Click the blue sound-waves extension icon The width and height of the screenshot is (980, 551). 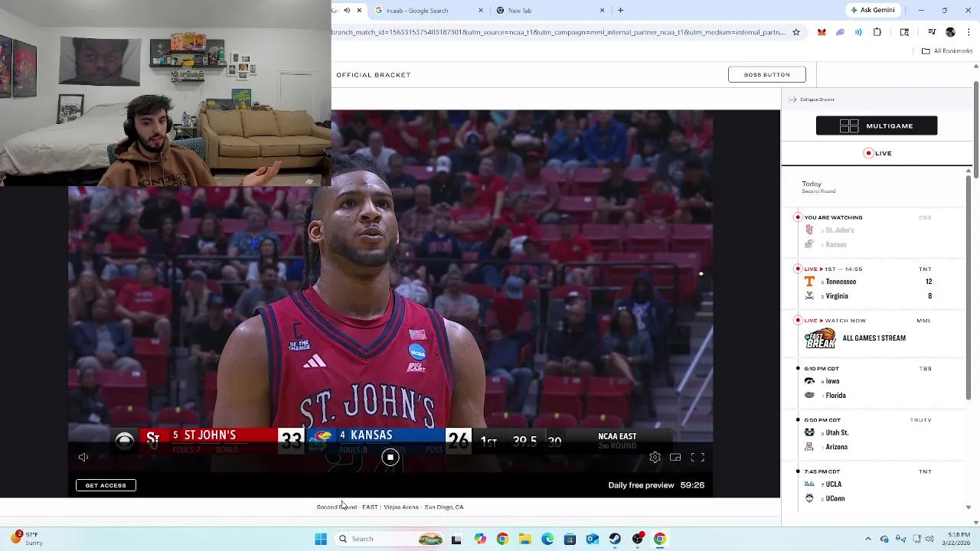coord(858,32)
